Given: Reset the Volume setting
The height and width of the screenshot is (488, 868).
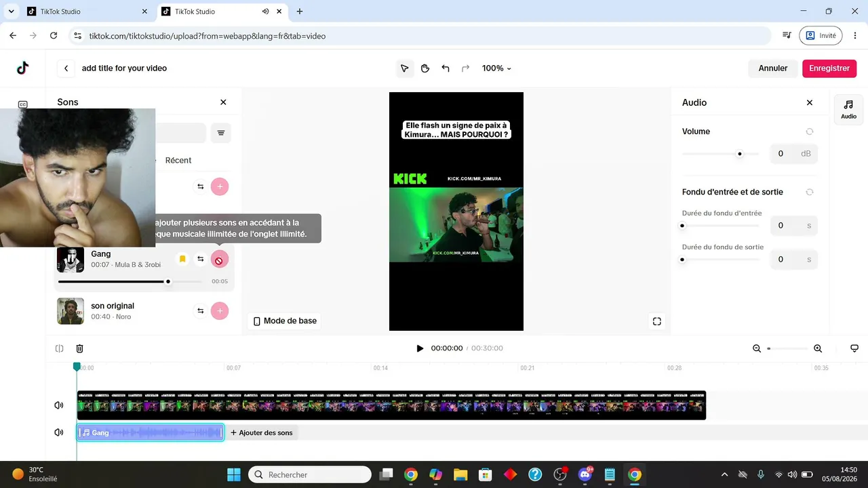Looking at the screenshot, I should 810,131.
